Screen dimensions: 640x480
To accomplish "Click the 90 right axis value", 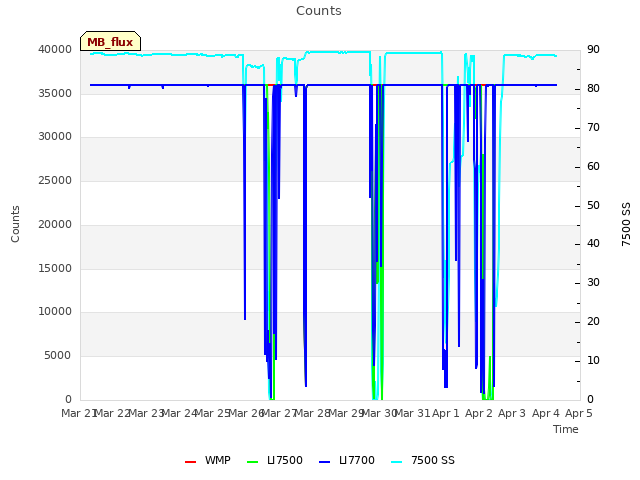I will pyautogui.click(x=593, y=49).
